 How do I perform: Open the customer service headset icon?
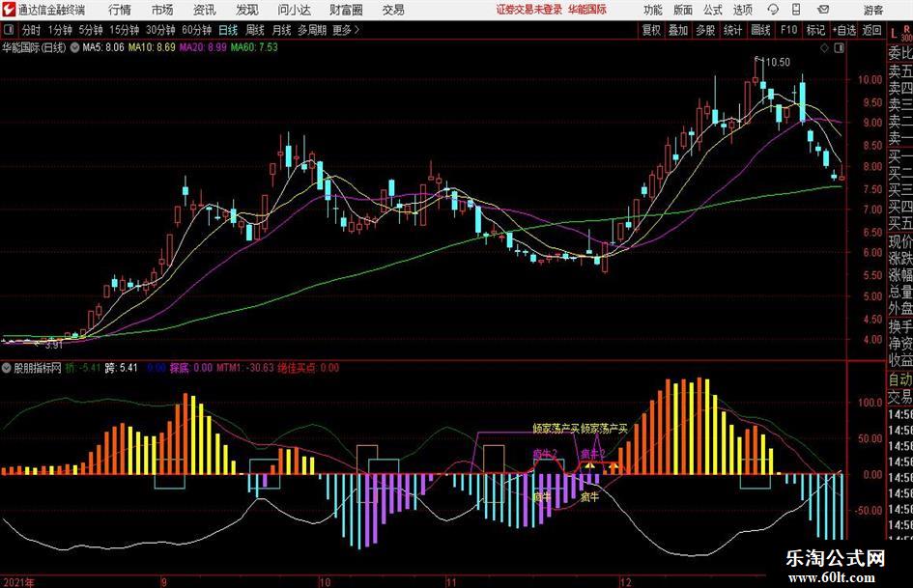(773, 10)
